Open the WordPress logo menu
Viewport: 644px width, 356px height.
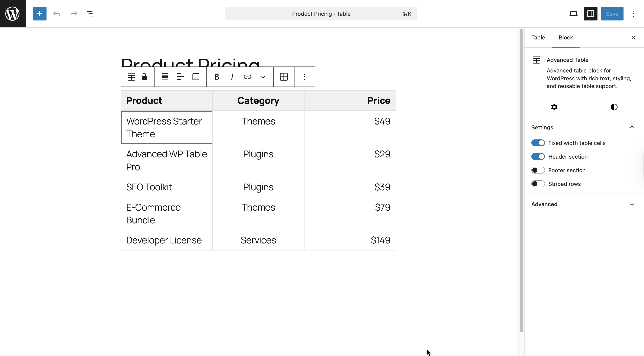click(13, 13)
